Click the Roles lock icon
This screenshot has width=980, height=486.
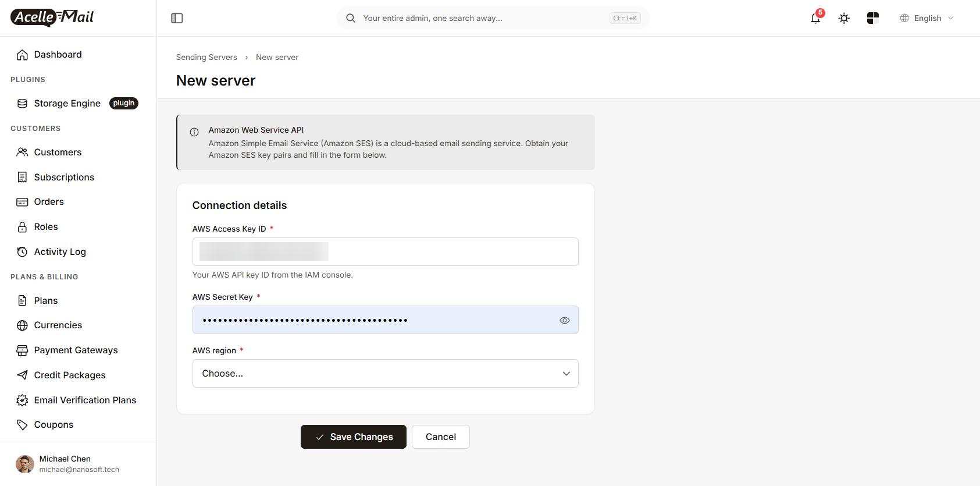(22, 227)
